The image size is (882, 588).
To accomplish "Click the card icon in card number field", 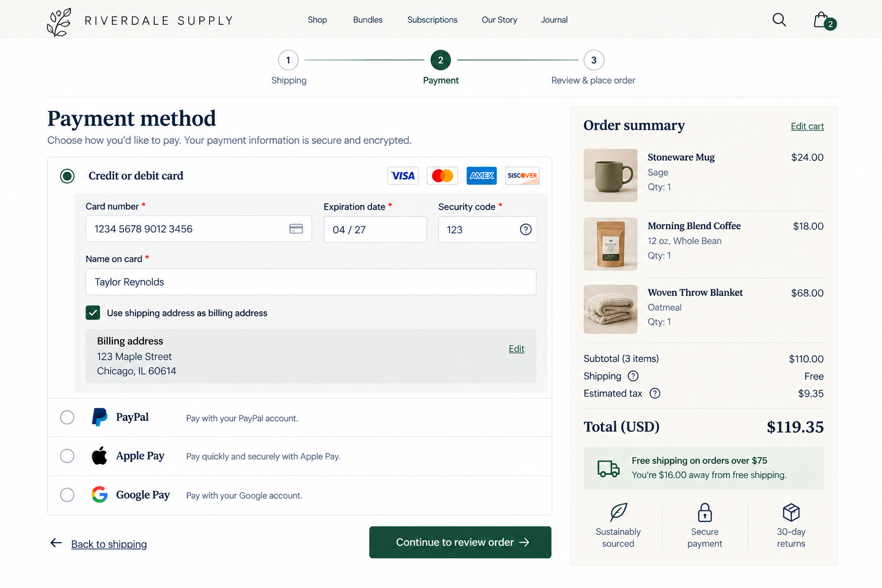I will 296,229.
